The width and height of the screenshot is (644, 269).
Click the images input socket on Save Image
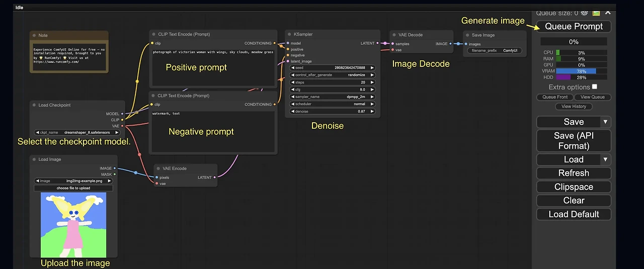point(465,44)
